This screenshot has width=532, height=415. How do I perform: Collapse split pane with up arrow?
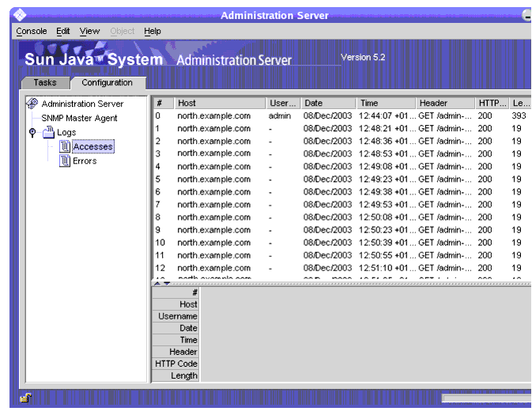pos(157,283)
